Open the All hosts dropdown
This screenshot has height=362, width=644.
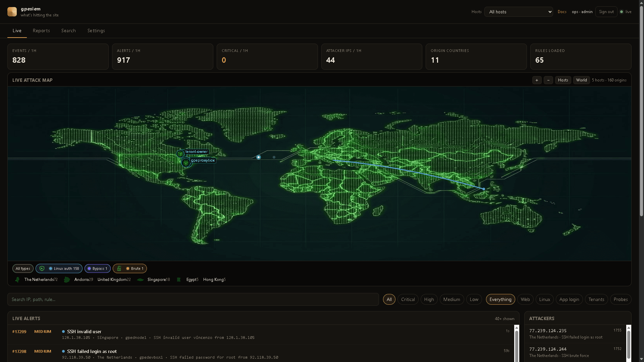pos(519,12)
